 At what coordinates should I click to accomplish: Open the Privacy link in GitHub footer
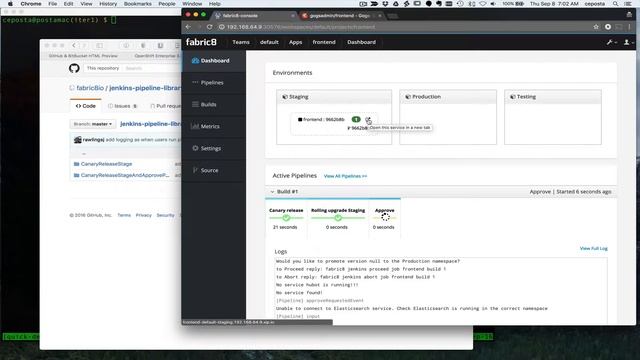pyautogui.click(x=144, y=215)
